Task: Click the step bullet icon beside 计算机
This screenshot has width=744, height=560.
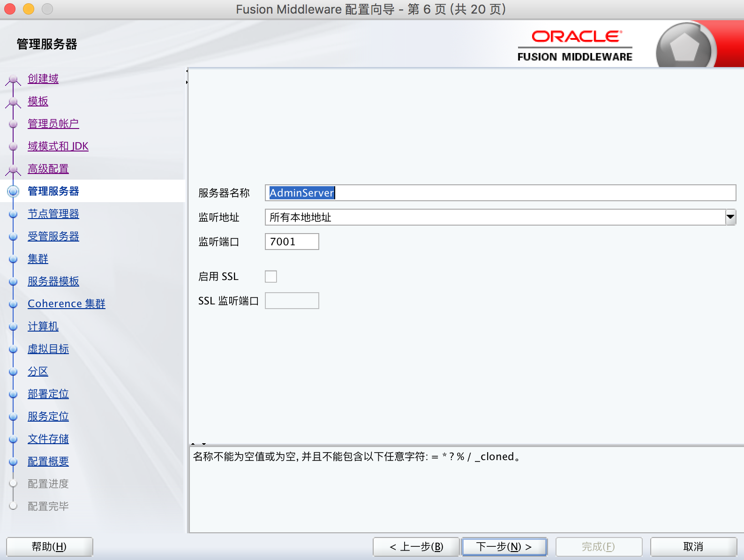Action: click(x=13, y=327)
